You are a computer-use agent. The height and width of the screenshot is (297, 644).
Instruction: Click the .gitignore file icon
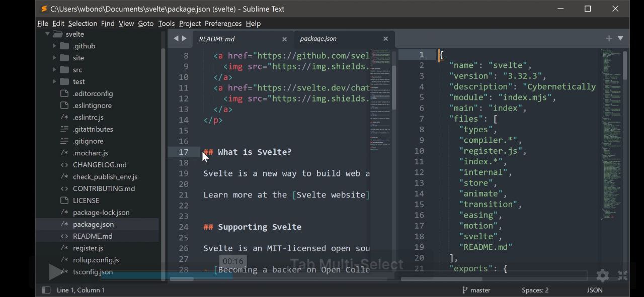tap(64, 141)
